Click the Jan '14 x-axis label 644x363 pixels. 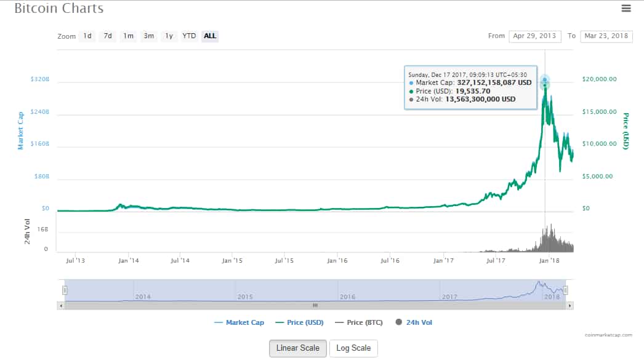pos(129,261)
